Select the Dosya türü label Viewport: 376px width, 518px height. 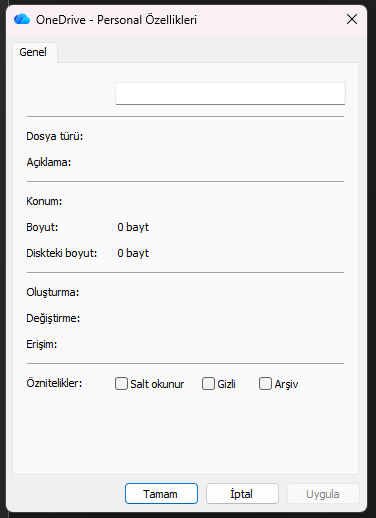(55, 136)
